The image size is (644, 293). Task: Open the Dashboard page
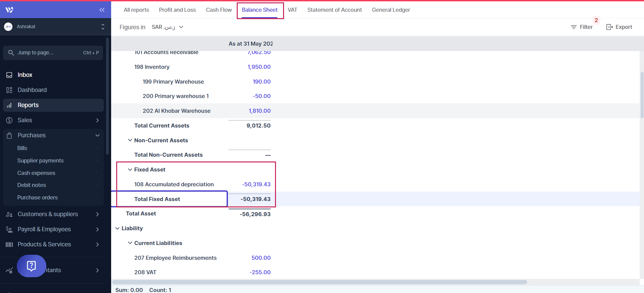pyautogui.click(x=32, y=90)
